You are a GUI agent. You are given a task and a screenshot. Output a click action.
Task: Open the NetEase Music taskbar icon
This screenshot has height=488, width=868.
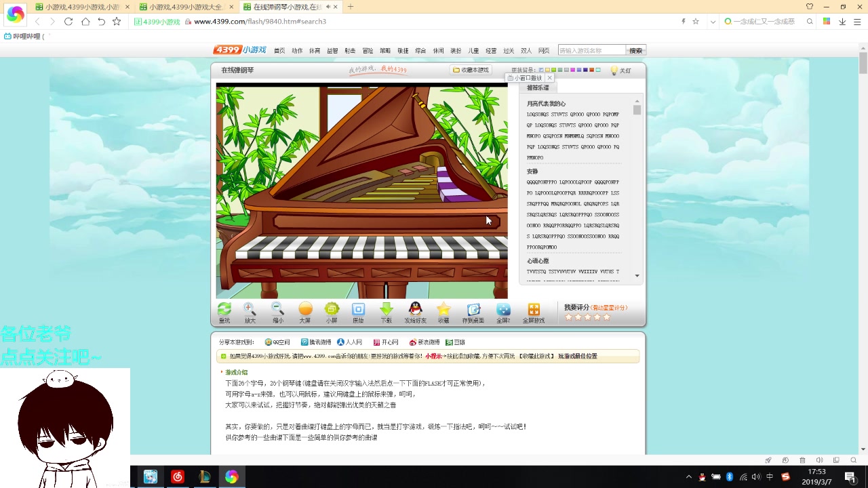[x=178, y=477]
